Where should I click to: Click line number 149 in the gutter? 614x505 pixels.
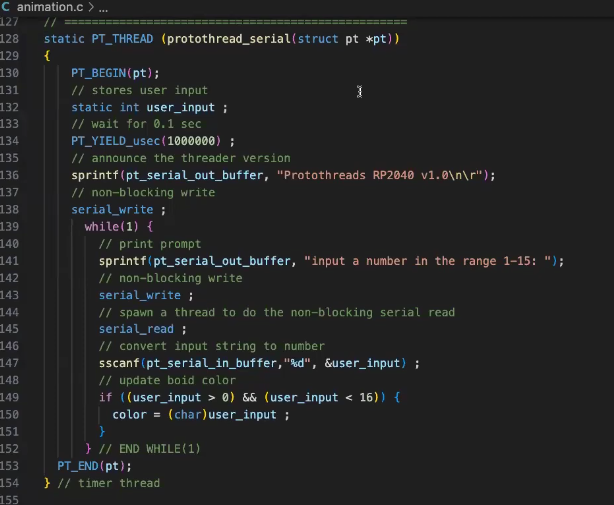tap(11, 398)
